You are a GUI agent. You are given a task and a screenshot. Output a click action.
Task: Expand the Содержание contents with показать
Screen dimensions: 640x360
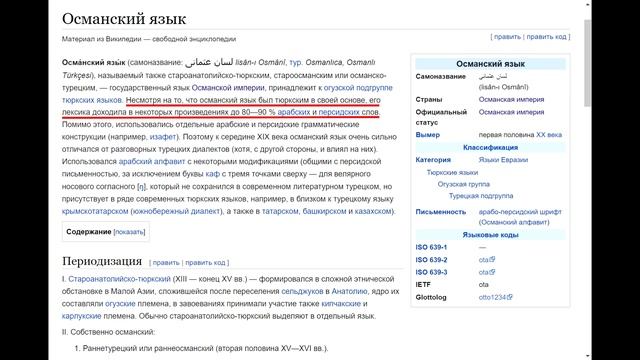(x=129, y=232)
